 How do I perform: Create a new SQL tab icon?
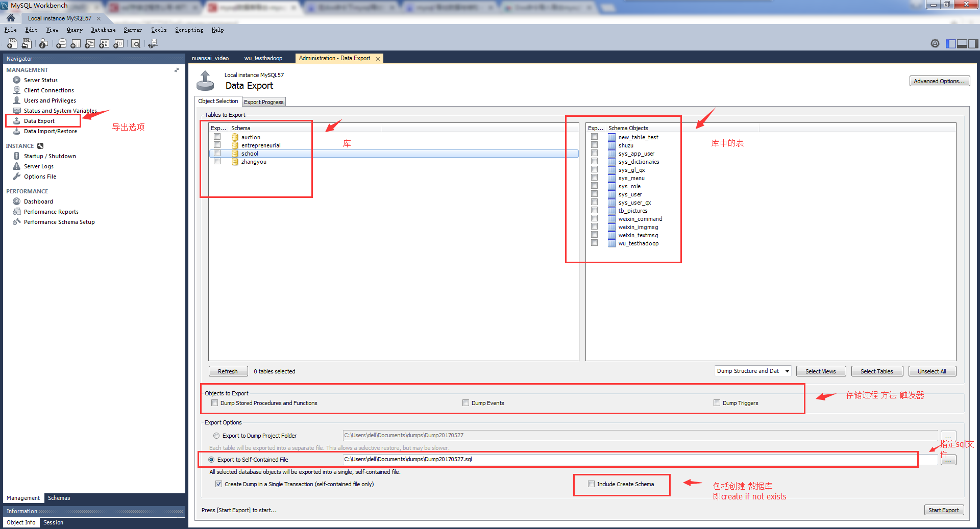(12, 44)
